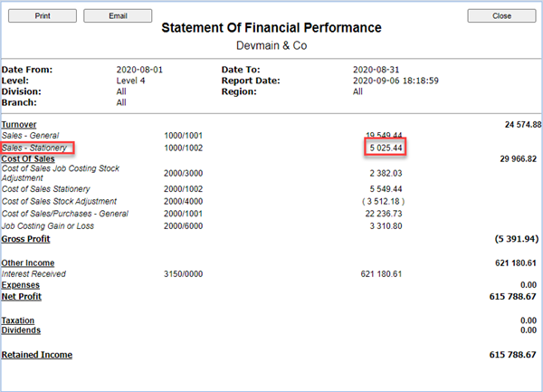Click the Other Income heading
The height and width of the screenshot is (392, 543).
27,262
